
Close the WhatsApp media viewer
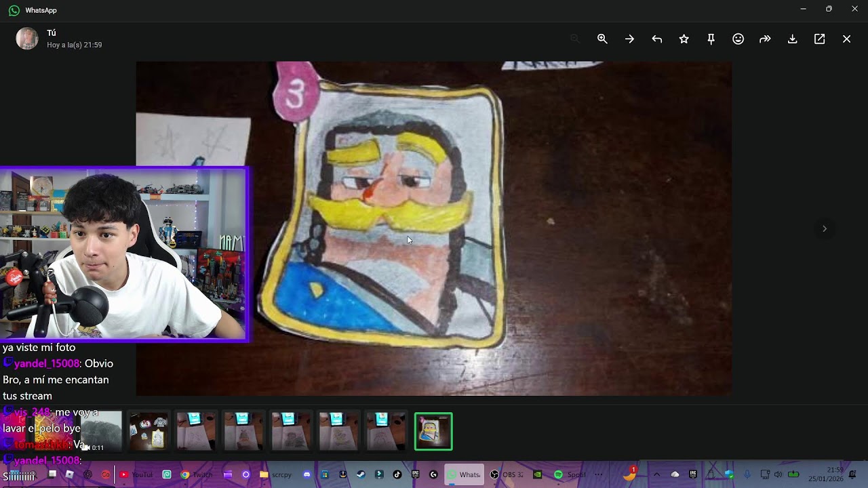[846, 39]
